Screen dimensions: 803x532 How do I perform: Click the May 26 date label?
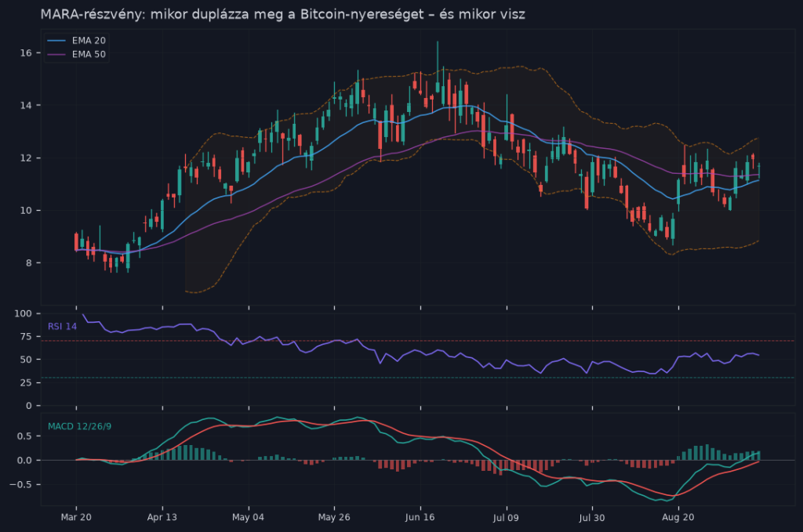click(x=334, y=517)
